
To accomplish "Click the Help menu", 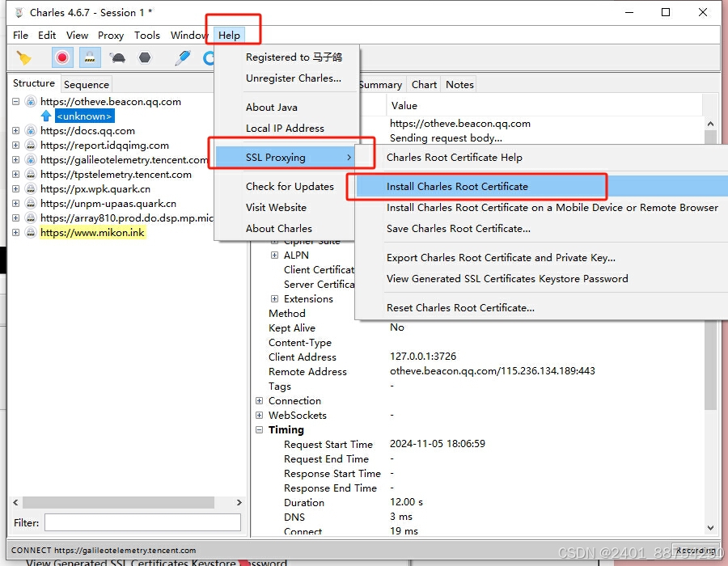I will coord(230,36).
